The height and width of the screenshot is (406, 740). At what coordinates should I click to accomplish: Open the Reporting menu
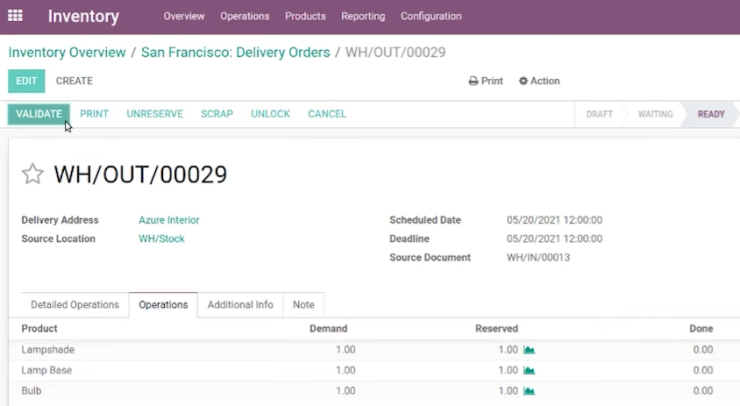tap(363, 16)
